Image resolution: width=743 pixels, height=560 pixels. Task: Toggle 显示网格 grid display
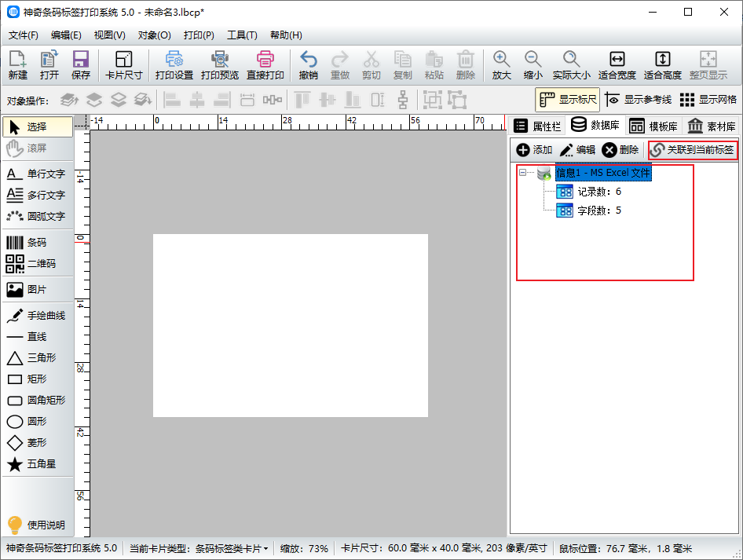[x=708, y=100]
